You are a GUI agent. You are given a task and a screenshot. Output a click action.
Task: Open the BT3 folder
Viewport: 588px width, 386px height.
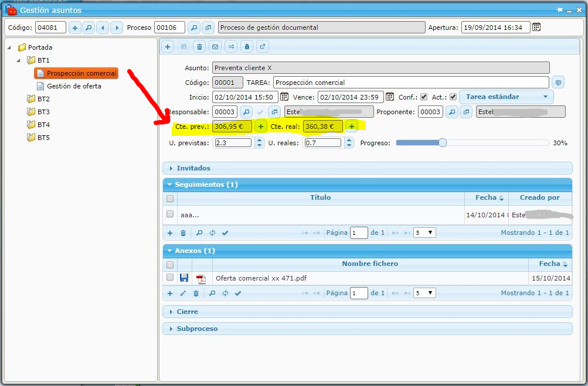(38, 112)
